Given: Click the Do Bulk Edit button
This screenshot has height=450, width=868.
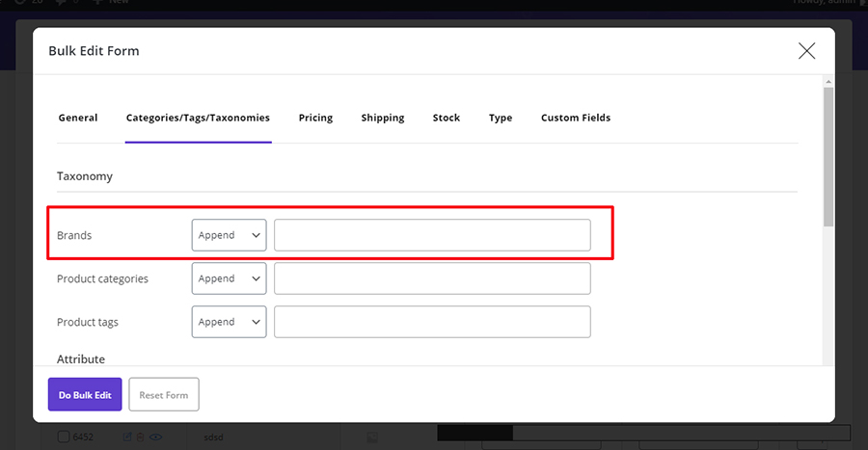Looking at the screenshot, I should tap(85, 395).
